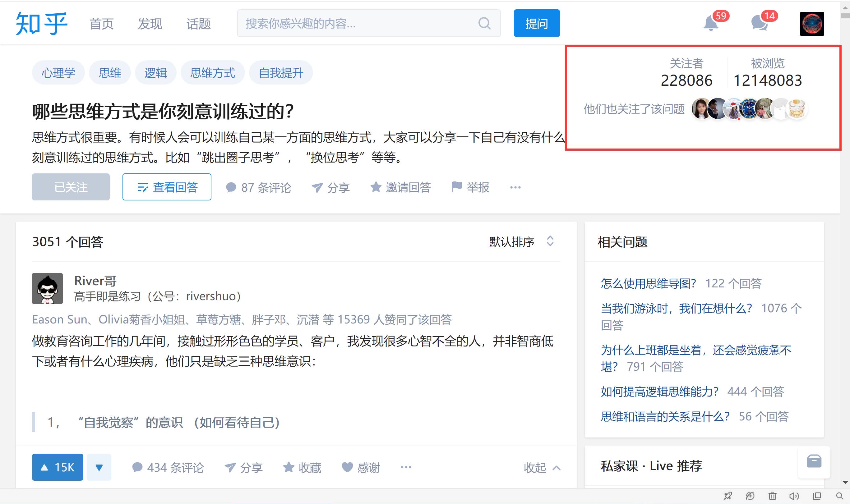
Task: Click the 举报 flag icon
Action: (457, 187)
